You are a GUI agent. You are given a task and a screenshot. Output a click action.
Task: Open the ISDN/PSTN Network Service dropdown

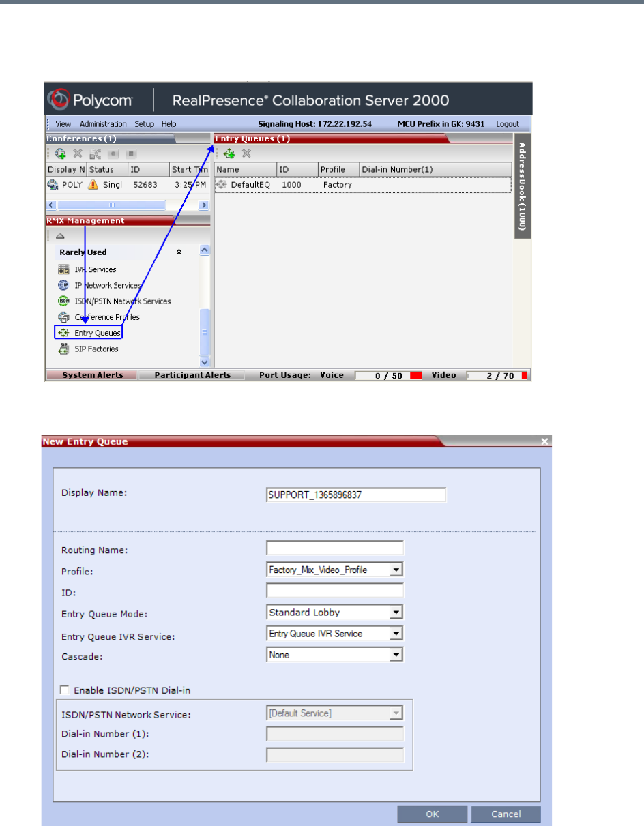click(x=396, y=713)
